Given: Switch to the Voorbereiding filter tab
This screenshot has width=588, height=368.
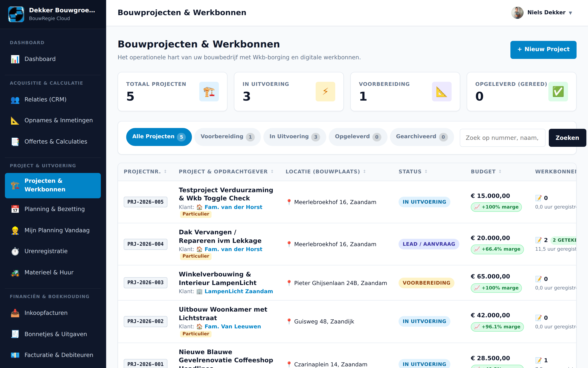Looking at the screenshot, I should click(227, 137).
